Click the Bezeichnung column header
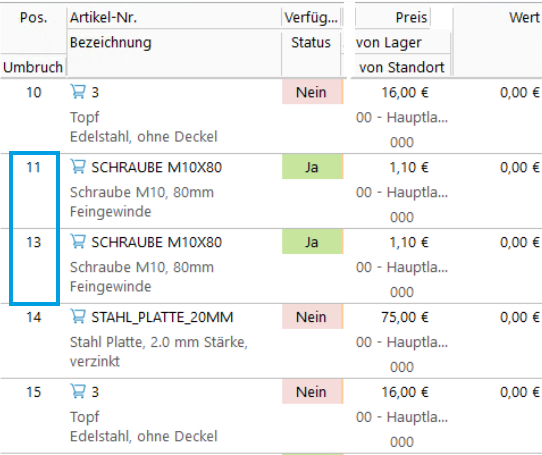This screenshot has height=455, width=542. (111, 43)
